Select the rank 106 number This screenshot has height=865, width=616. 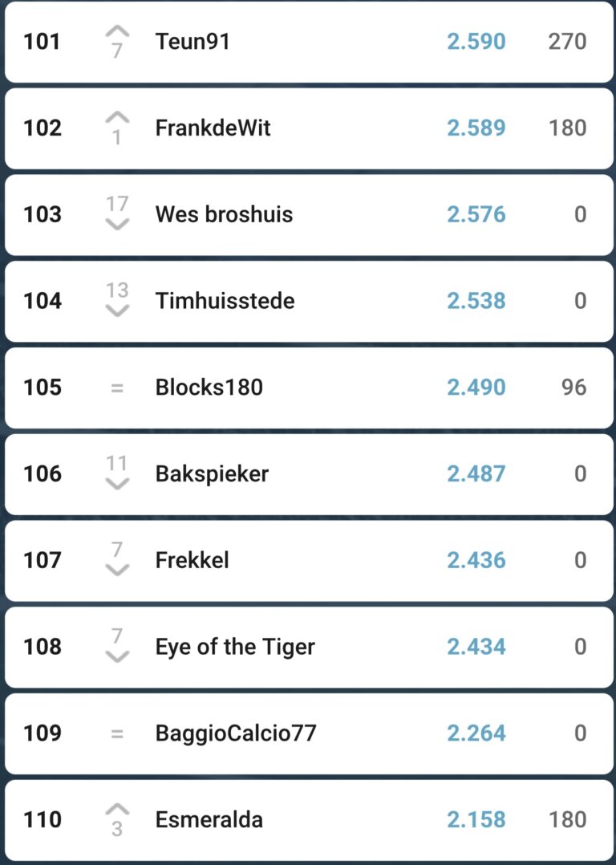(43, 474)
